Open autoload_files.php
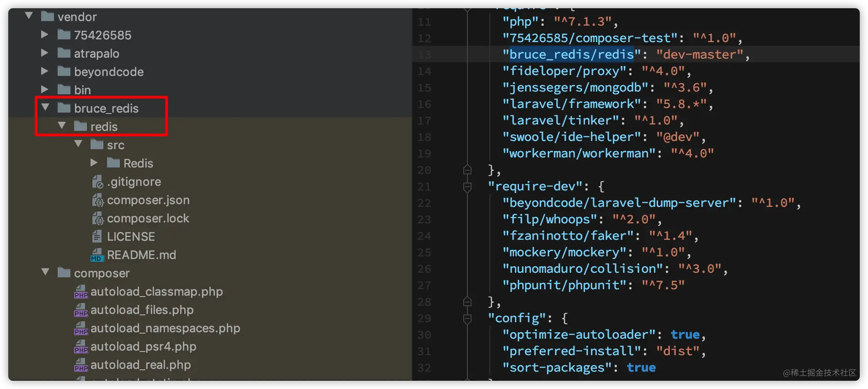Screen dimensions: 868x389 [142, 310]
